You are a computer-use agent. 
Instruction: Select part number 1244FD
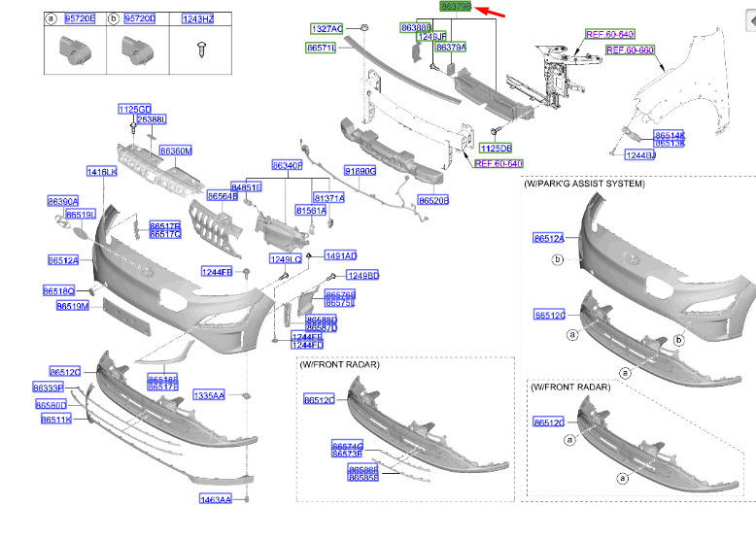point(307,345)
